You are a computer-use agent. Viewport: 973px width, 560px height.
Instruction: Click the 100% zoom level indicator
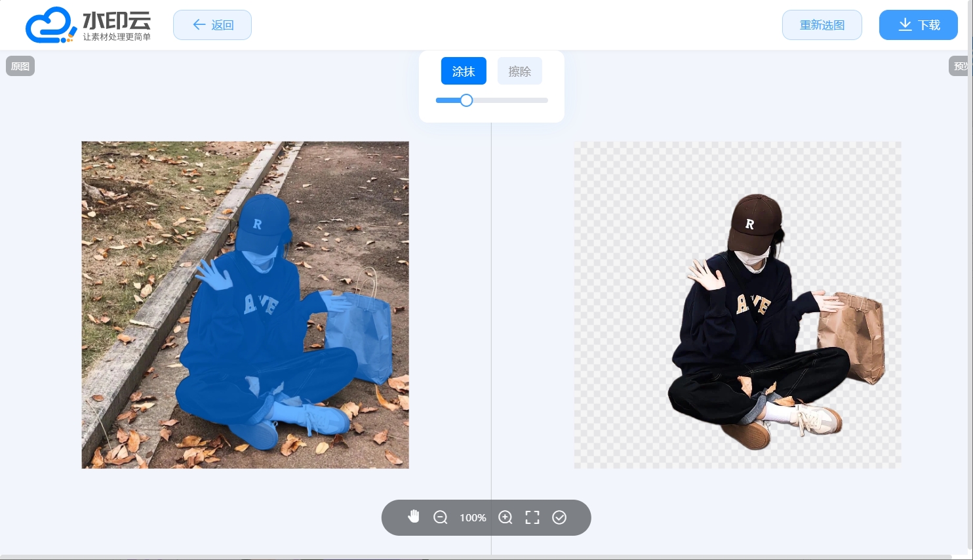(473, 517)
